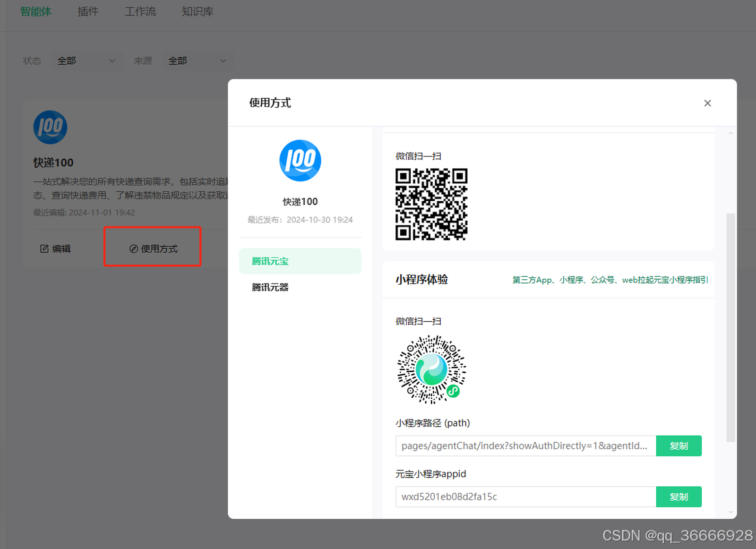Go to the 知识库 tab
Screen dimensions: 756x549
pyautogui.click(x=198, y=12)
